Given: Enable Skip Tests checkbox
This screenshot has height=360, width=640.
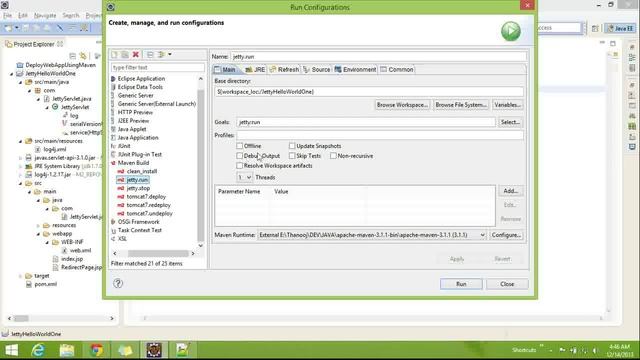Looking at the screenshot, I should click(292, 156).
